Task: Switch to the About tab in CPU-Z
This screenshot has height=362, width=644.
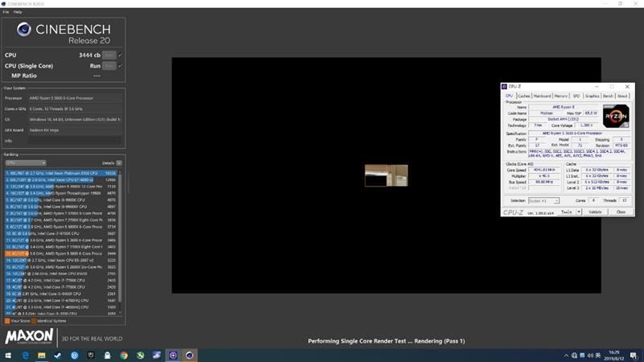Action: [x=622, y=96]
